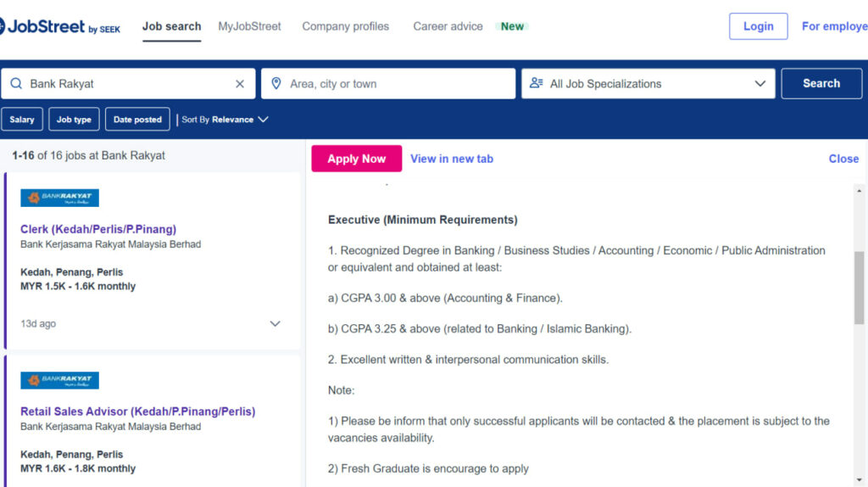
Task: Open Company profiles tab
Action: click(346, 26)
